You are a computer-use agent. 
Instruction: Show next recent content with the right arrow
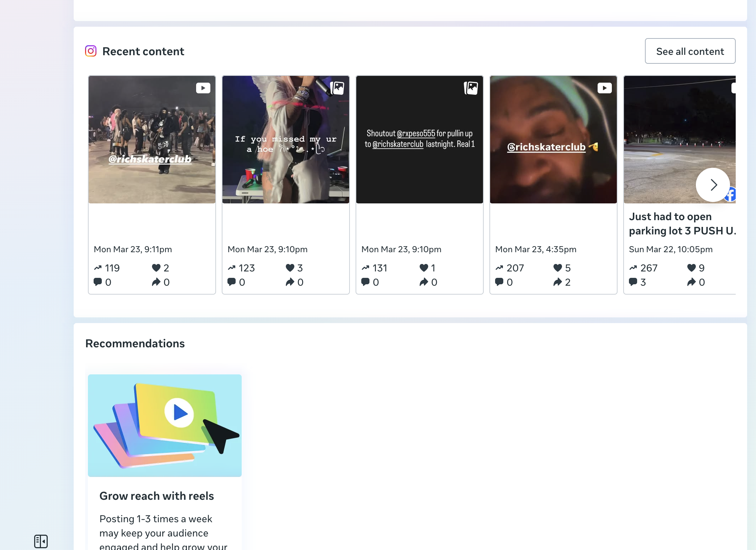[x=713, y=185]
